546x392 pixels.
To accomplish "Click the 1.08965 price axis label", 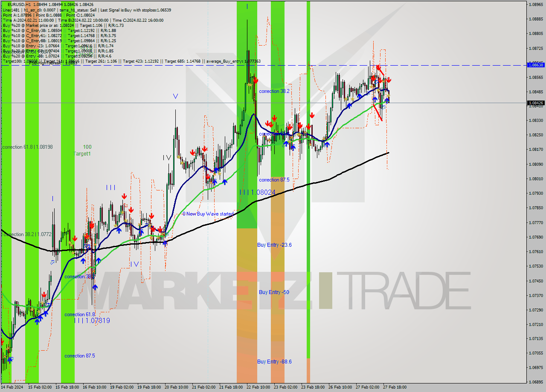I will 536,5.
